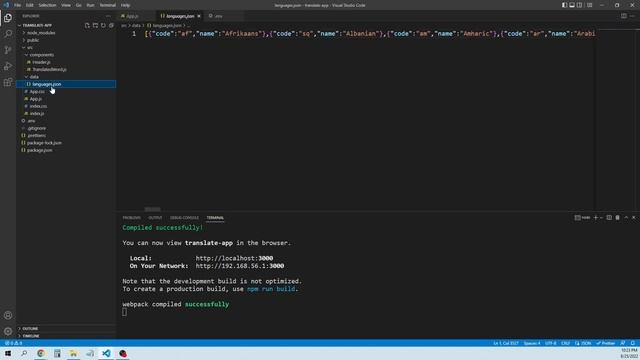Image resolution: width=640 pixels, height=360 pixels.
Task: Open the View menu
Action: pos(66,5)
